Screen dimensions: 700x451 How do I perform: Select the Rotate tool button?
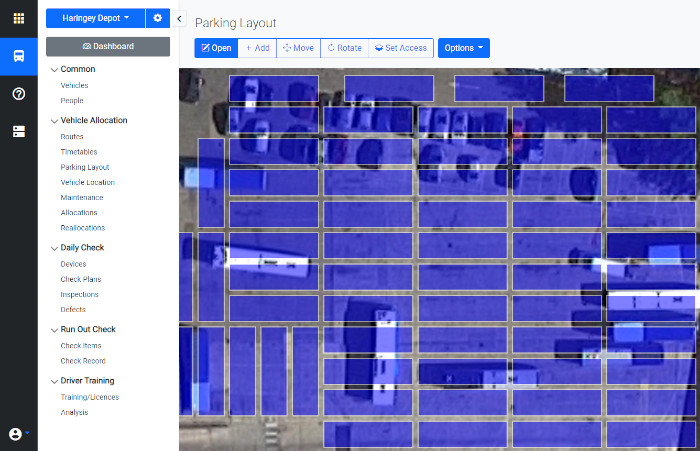pos(345,48)
